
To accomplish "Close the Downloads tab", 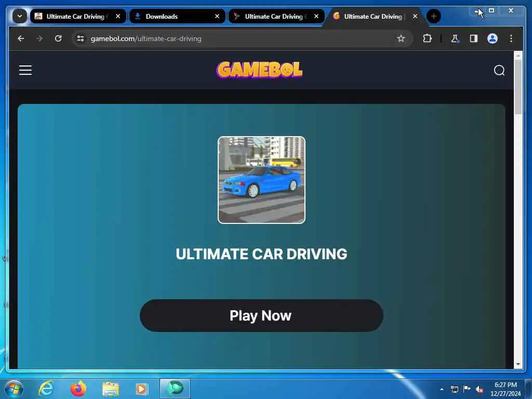I will (217, 16).
